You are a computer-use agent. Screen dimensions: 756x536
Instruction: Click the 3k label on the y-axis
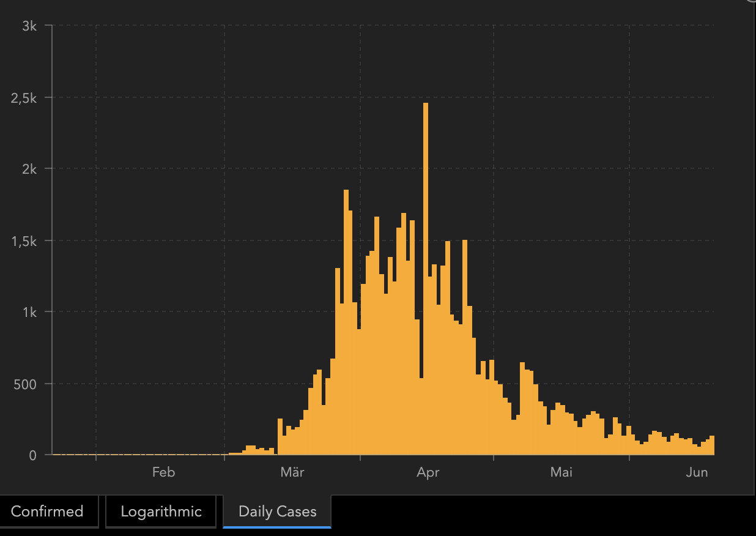coord(29,26)
